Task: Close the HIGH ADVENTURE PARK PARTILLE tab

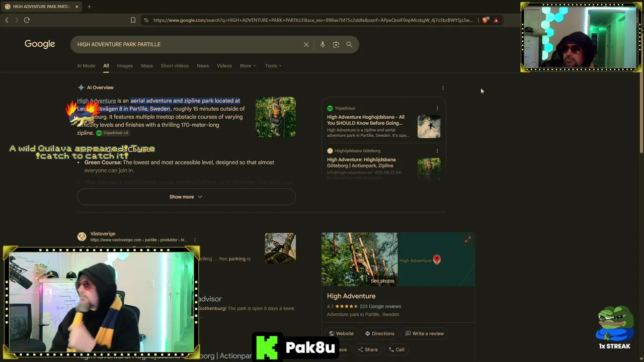Action: [77, 7]
